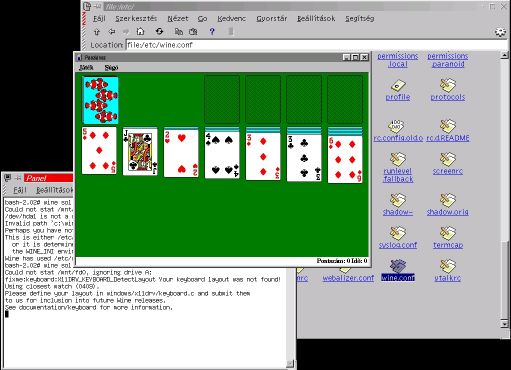The image size is (511, 370).
Task: Open the termcap file link
Action: [x=448, y=245]
